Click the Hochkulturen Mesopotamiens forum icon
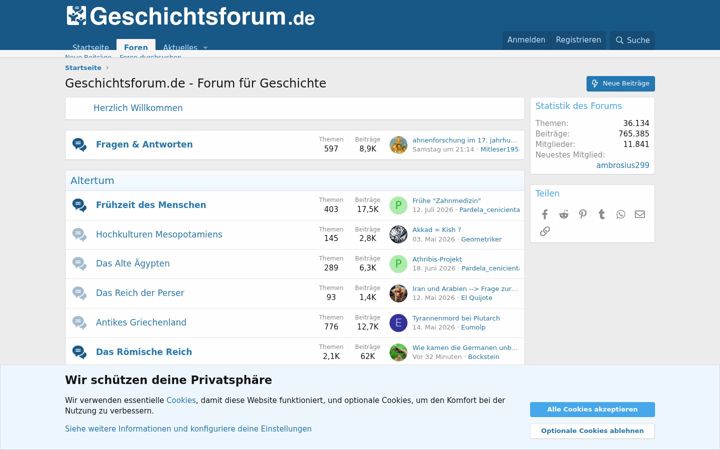This screenshot has height=450, width=720. pos(79,235)
